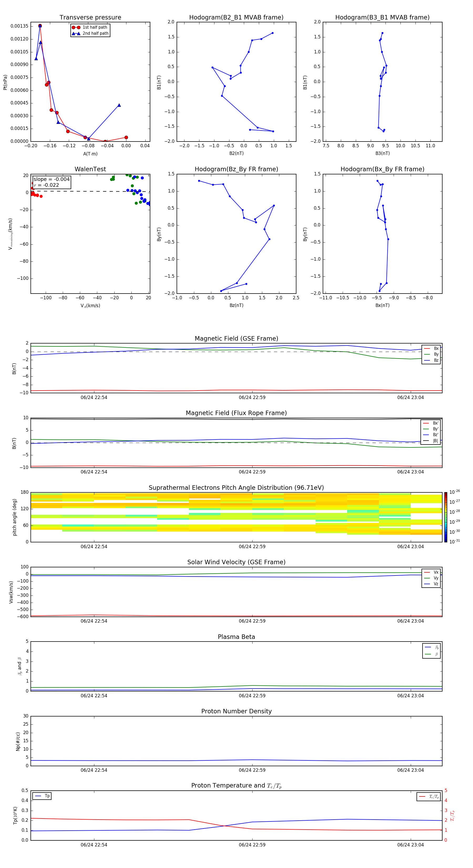The height and width of the screenshot is (868, 473).
Task: Click the Suprathermal Electrons Pitch Angle Distribution title
Action: point(236,488)
